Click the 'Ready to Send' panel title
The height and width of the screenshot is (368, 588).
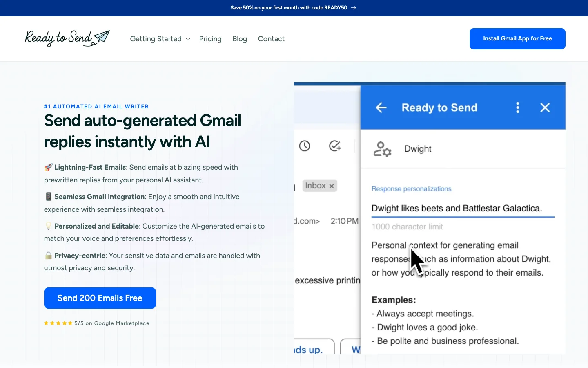[439, 108]
